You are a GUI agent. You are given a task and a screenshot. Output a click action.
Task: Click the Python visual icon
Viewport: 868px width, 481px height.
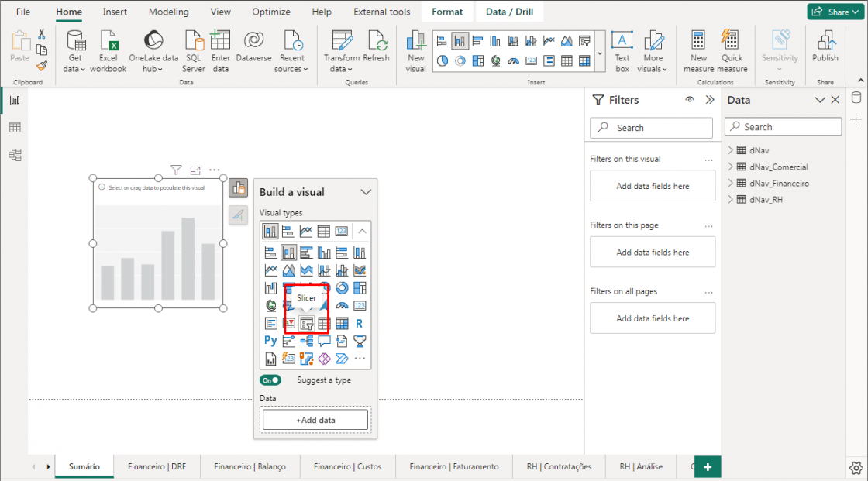point(270,341)
